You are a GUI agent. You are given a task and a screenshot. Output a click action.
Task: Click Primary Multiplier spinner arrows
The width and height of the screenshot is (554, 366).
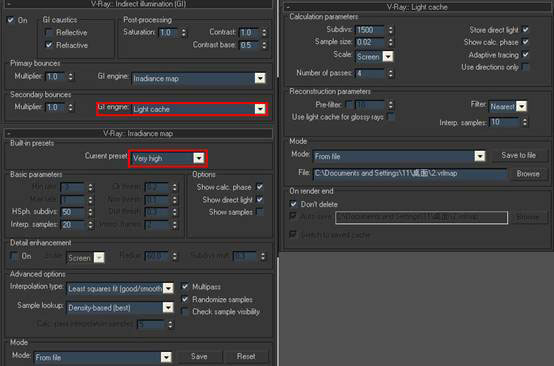pyautogui.click(x=71, y=76)
